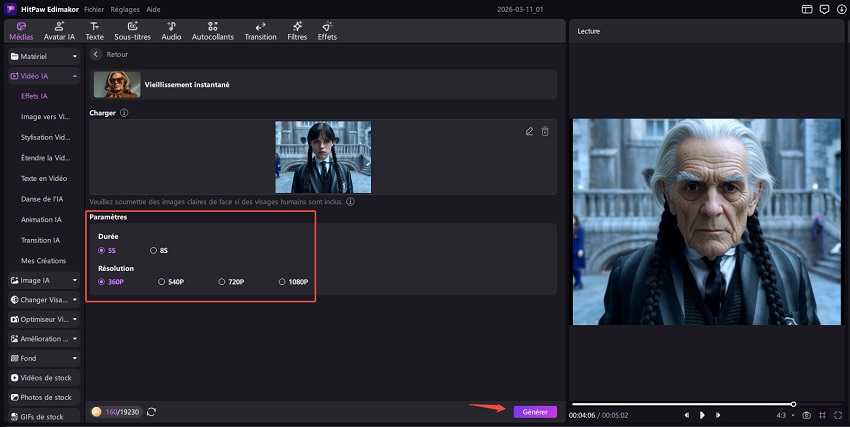Screen dimensions: 850x427
Task: Select Animation IA item
Action: point(41,219)
